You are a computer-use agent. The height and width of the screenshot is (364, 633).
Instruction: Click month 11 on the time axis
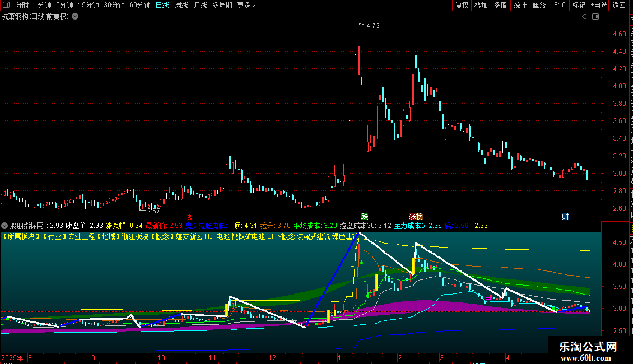(212, 357)
